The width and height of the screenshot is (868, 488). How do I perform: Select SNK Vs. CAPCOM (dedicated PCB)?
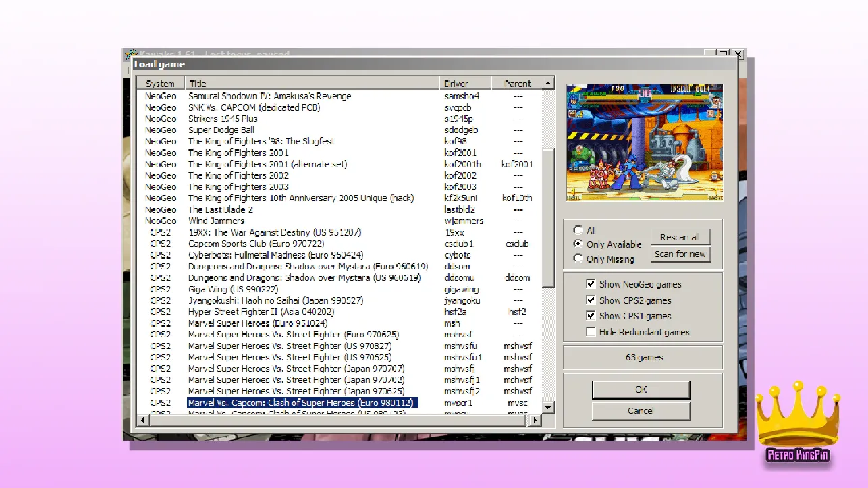click(x=340, y=107)
